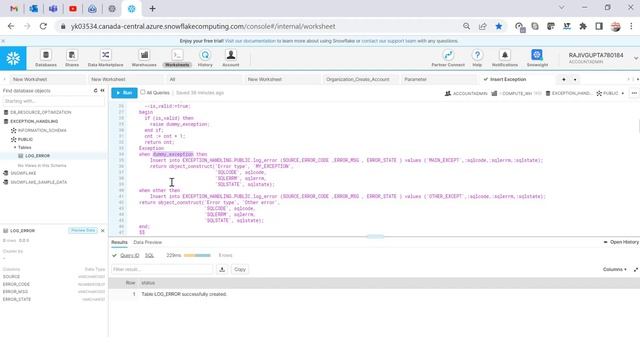Open the EXCEPTION_HAND... database selector
The width and height of the screenshot is (640, 360).
pos(569,93)
